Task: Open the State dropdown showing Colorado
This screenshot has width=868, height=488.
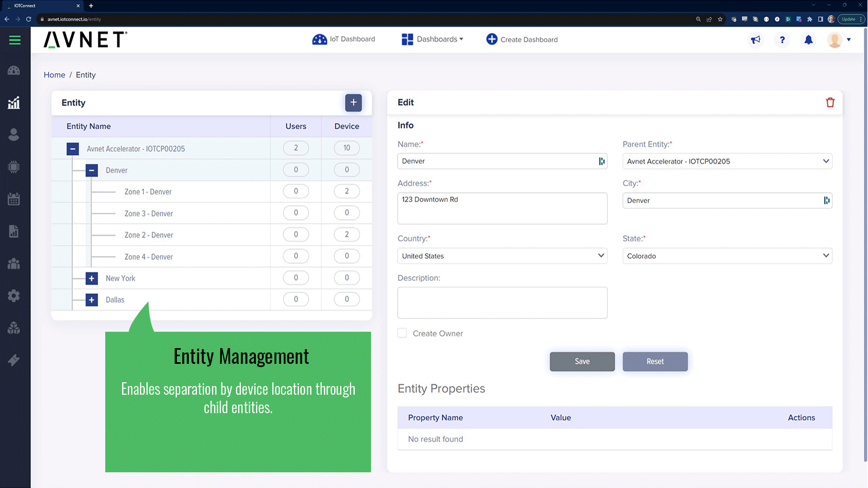Action: coord(727,256)
